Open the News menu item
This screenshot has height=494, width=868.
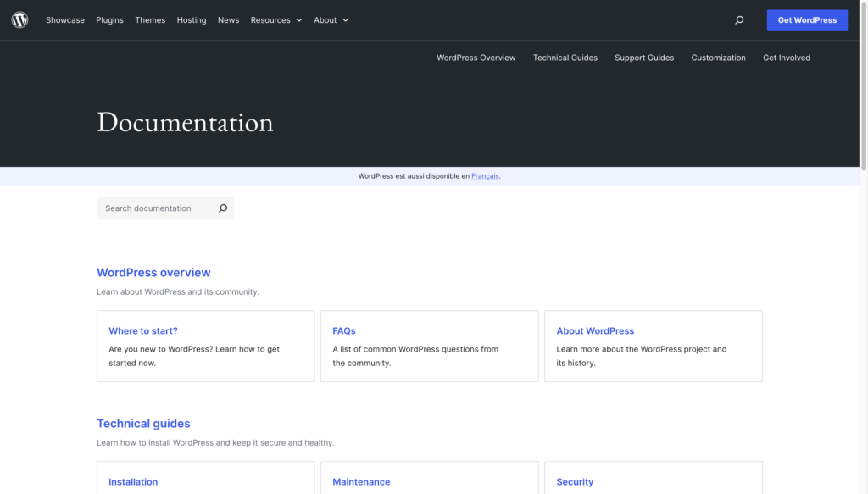pos(228,20)
